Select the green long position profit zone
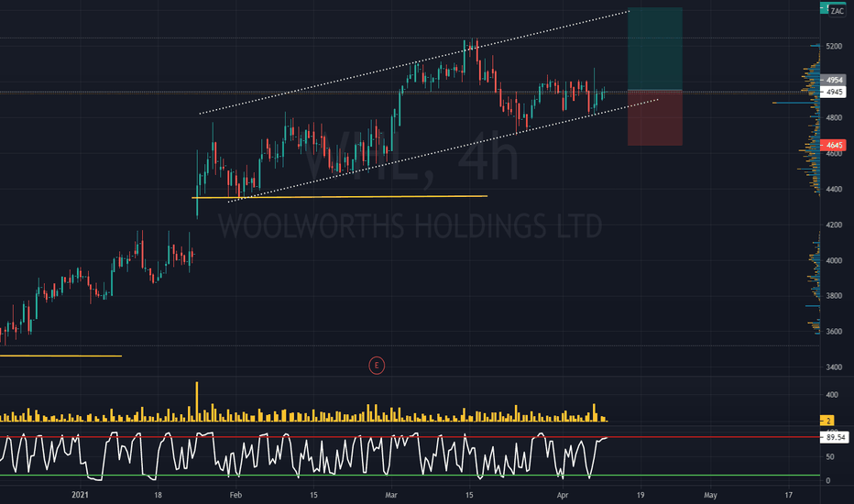 (654, 49)
